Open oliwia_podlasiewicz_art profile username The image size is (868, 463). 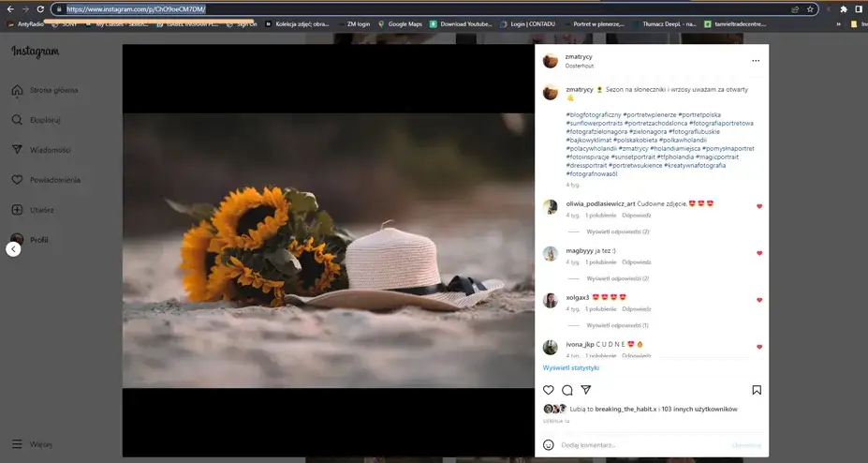[600, 203]
